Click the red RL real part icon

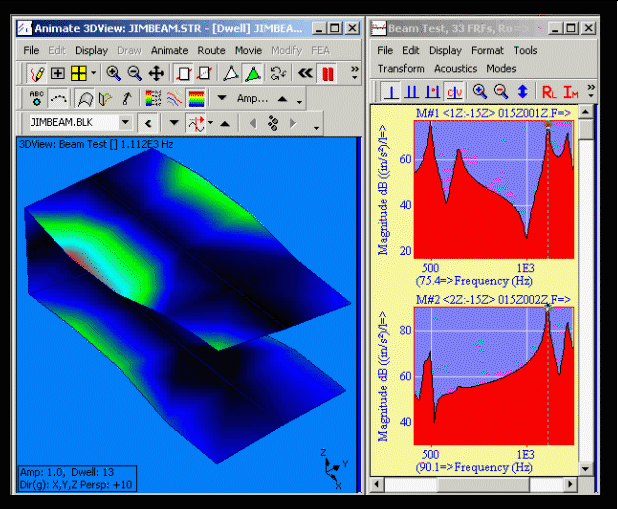click(x=549, y=92)
